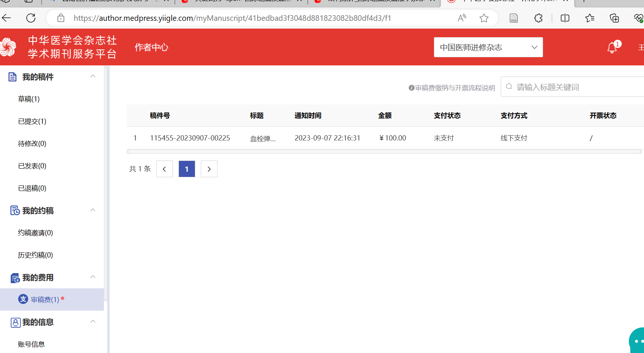Go to next page arrow button
Viewport: 644px width, 353px height.
click(209, 169)
